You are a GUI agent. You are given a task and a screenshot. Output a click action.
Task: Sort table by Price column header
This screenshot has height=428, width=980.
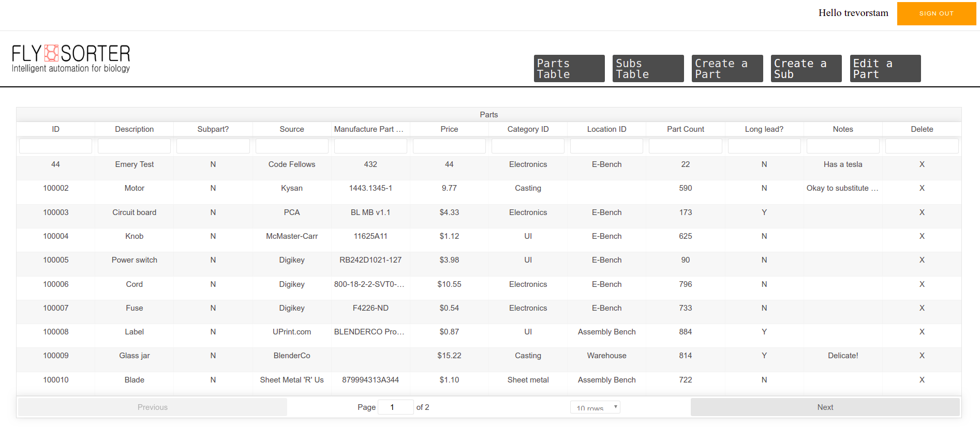tap(449, 129)
